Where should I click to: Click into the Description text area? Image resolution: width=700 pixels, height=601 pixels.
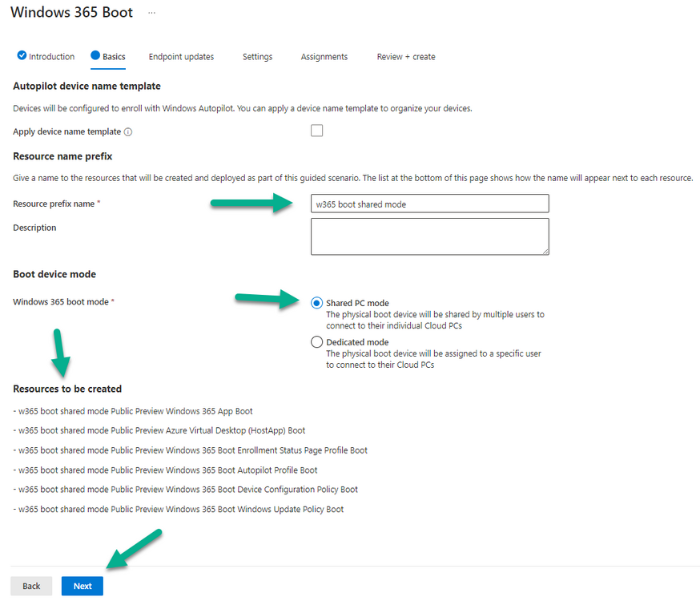[430, 236]
